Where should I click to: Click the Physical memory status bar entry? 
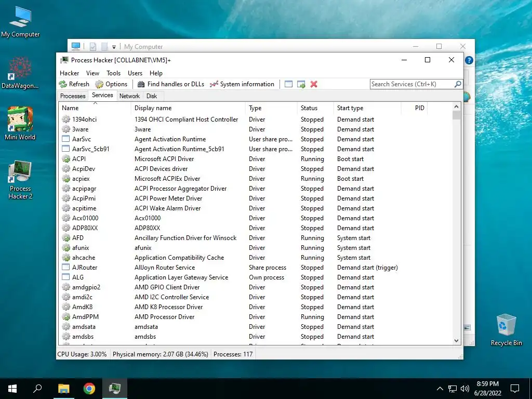161,354
